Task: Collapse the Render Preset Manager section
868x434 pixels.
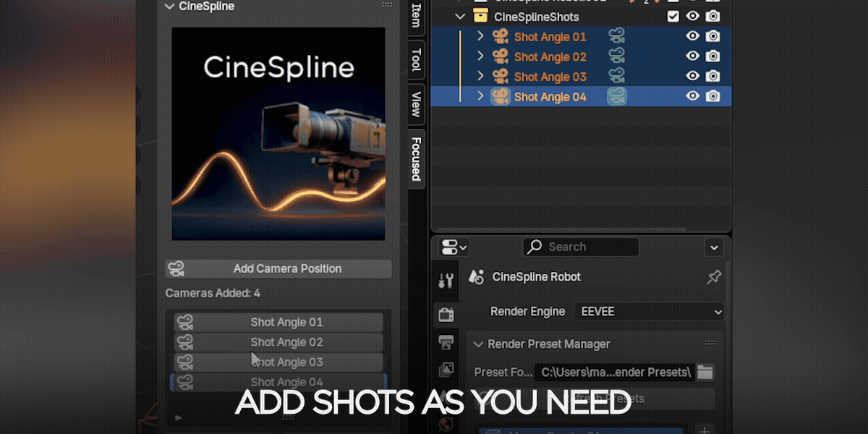Action: point(478,344)
